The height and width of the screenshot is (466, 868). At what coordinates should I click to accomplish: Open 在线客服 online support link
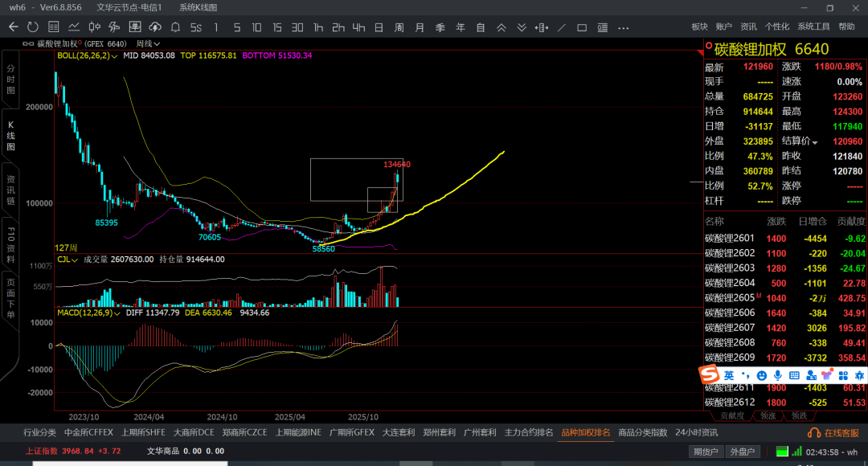[x=834, y=433]
